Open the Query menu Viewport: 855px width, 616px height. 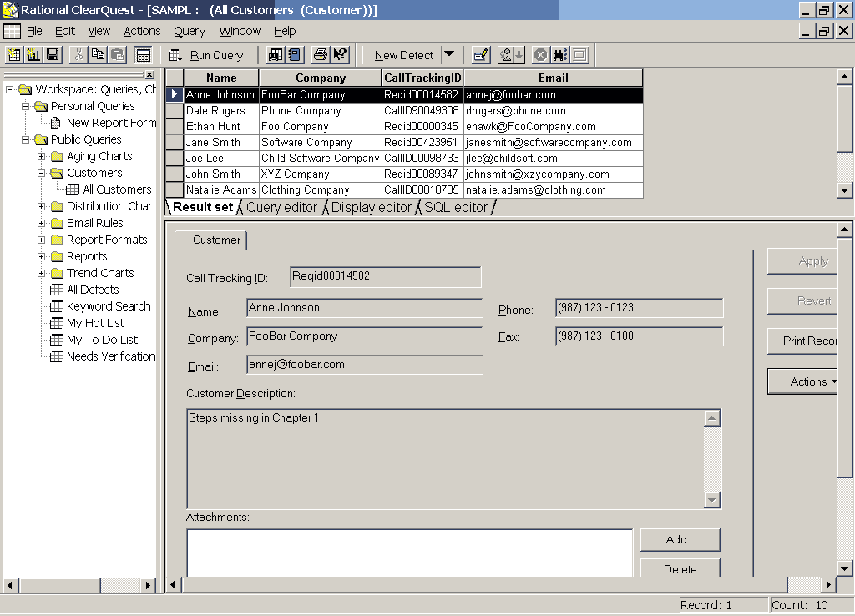click(190, 31)
